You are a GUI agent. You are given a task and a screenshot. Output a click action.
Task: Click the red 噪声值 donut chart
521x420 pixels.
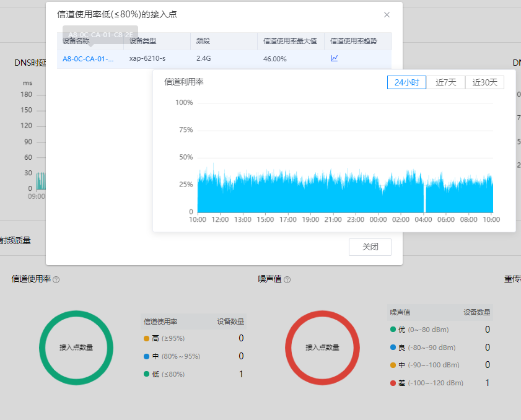pyautogui.click(x=322, y=347)
